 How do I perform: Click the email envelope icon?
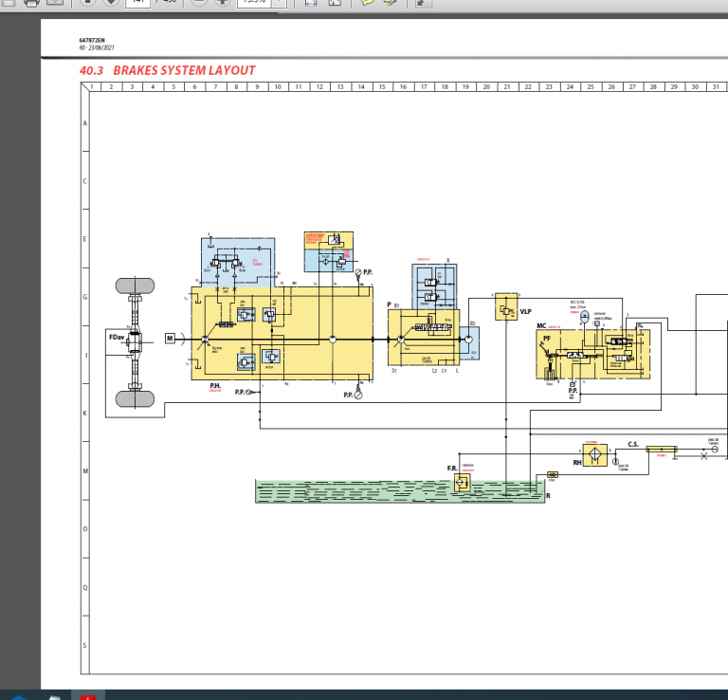click(55, 3)
